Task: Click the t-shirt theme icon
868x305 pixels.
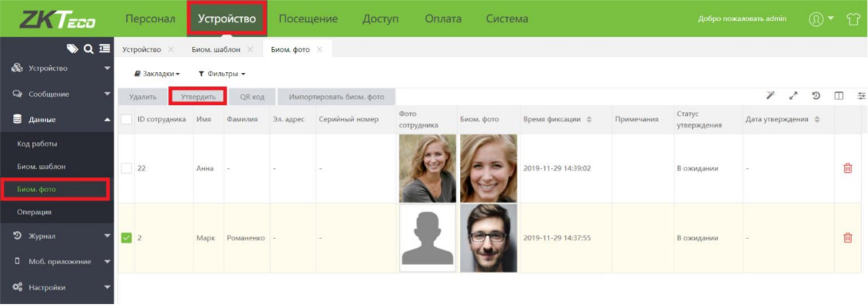Action: [x=853, y=19]
